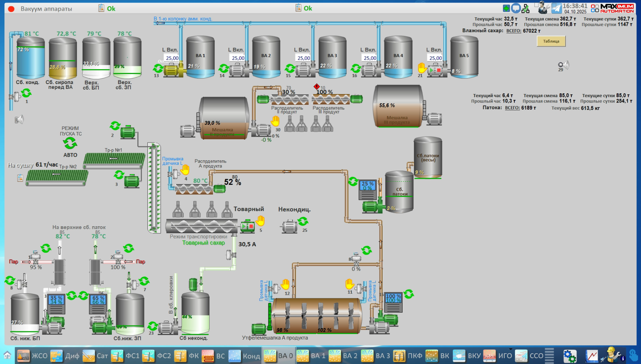The height and width of the screenshot is (364, 641).
Task: Toggle manual-mode hand at pump 21
Action: click(x=422, y=68)
